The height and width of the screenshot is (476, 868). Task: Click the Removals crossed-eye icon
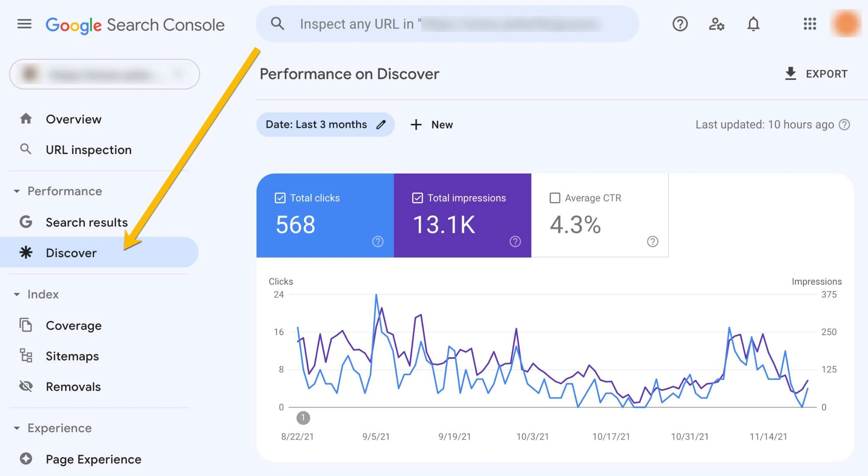(x=26, y=386)
